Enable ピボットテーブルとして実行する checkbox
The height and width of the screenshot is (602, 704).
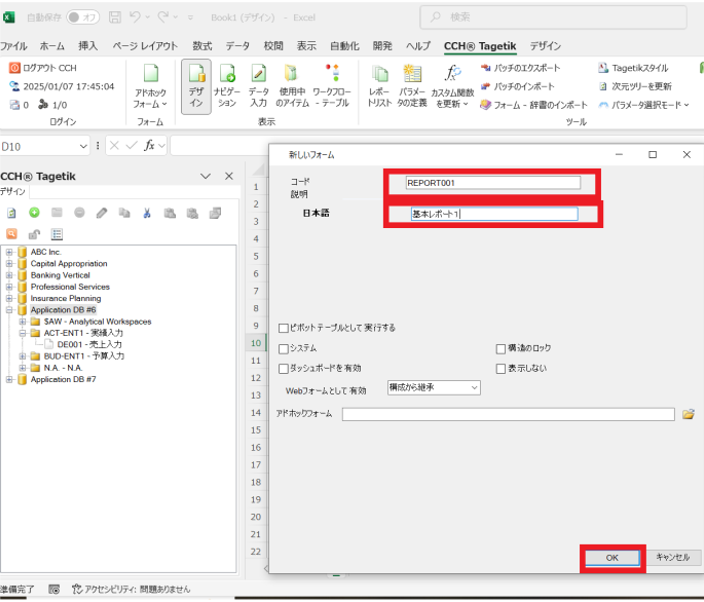click(x=284, y=328)
